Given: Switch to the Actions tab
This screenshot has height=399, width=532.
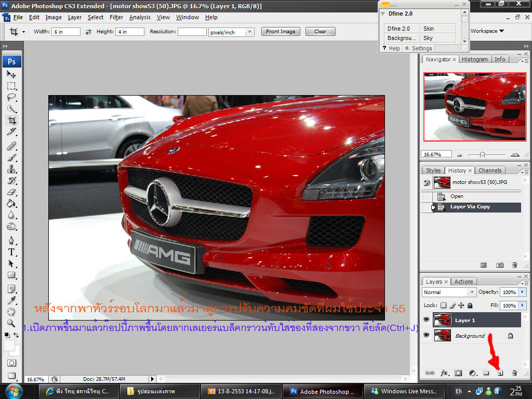Looking at the screenshot, I should [463, 282].
